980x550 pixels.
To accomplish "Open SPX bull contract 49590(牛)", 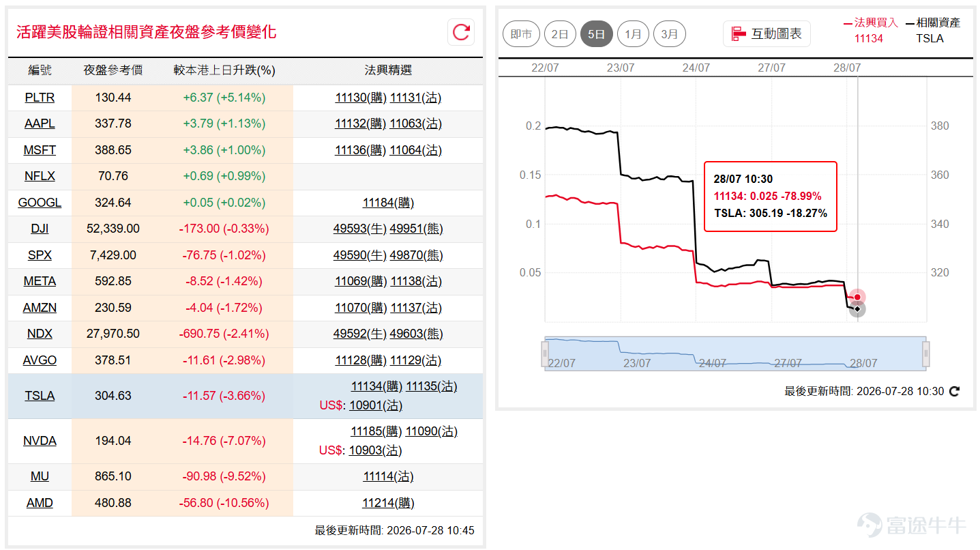I will point(360,255).
